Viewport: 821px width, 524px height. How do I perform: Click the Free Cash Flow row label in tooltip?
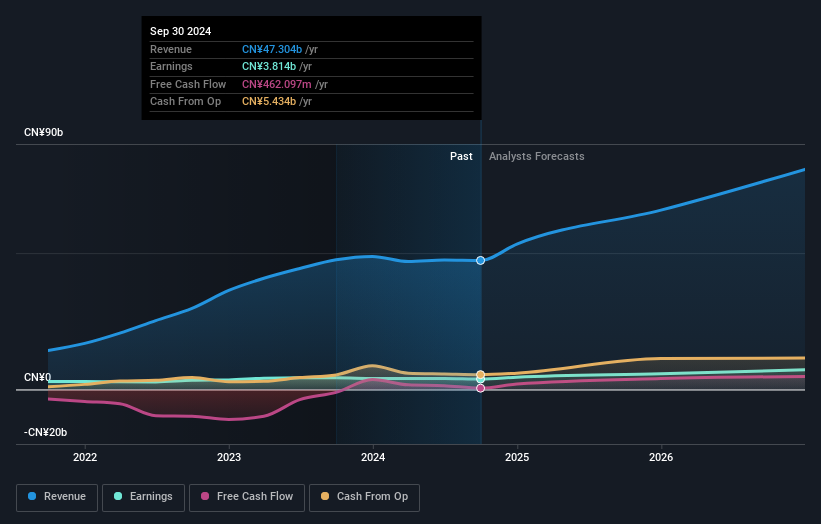[x=188, y=84]
